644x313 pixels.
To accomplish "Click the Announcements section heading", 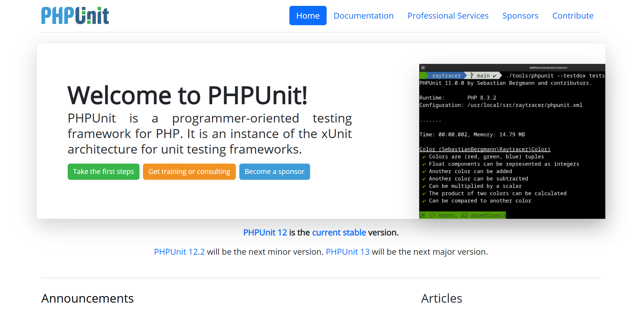I will [x=87, y=299].
